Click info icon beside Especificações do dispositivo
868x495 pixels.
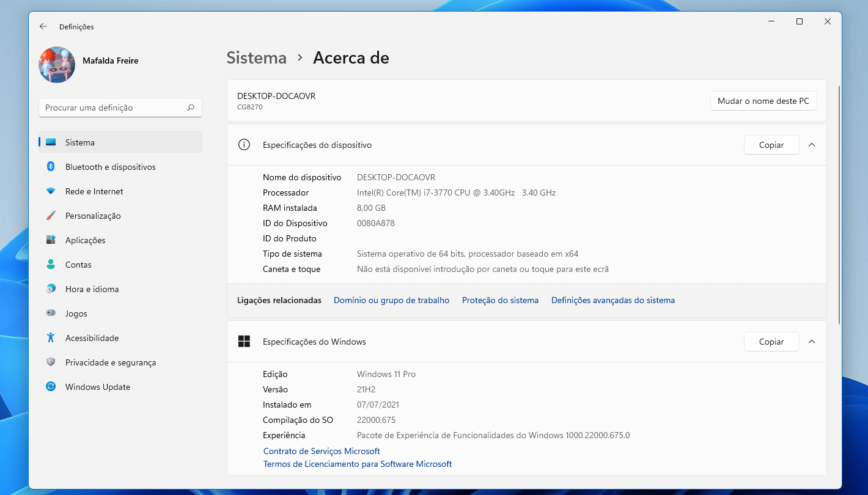coord(244,145)
